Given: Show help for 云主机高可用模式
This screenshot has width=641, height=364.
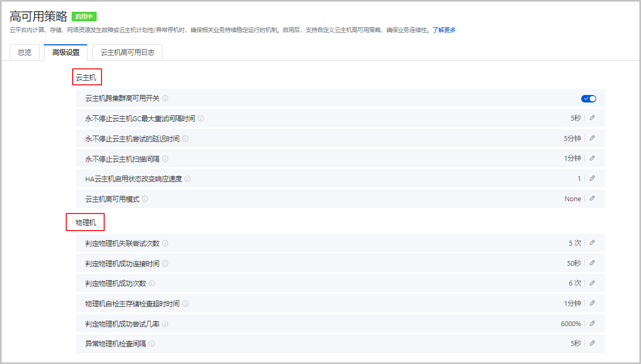Looking at the screenshot, I should (x=145, y=199).
